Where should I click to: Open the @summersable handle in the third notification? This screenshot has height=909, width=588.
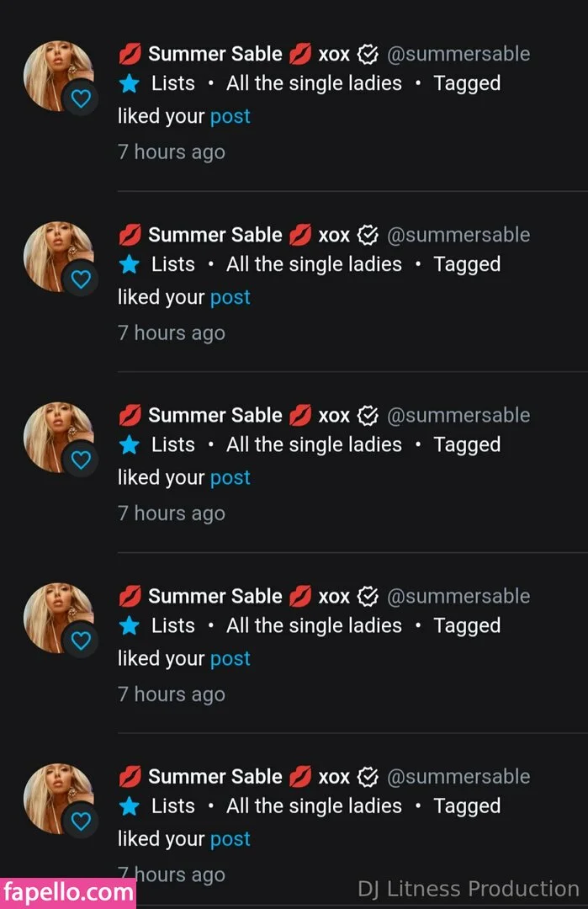tap(458, 416)
